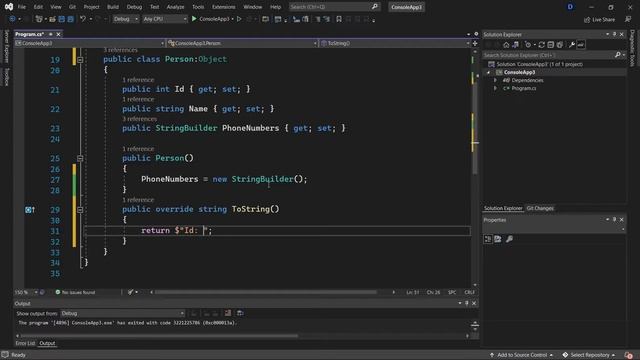Open File menu
Image resolution: width=640 pixels, height=360 pixels.
[22, 7]
